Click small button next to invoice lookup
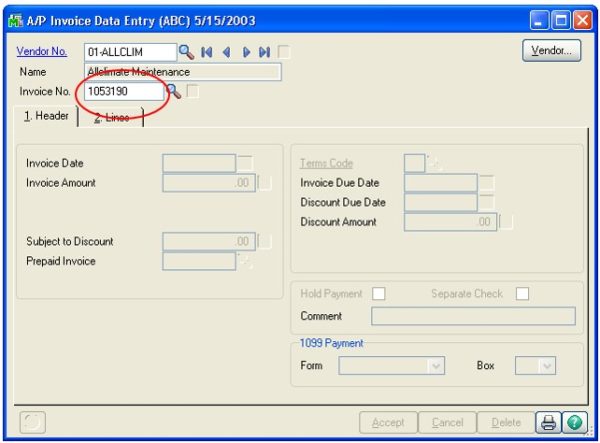 coord(192,91)
